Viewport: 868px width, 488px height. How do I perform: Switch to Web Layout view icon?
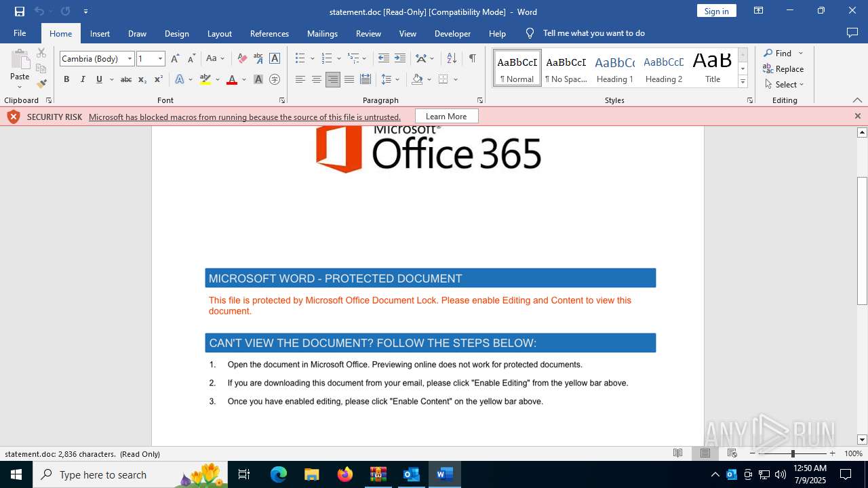pyautogui.click(x=732, y=453)
